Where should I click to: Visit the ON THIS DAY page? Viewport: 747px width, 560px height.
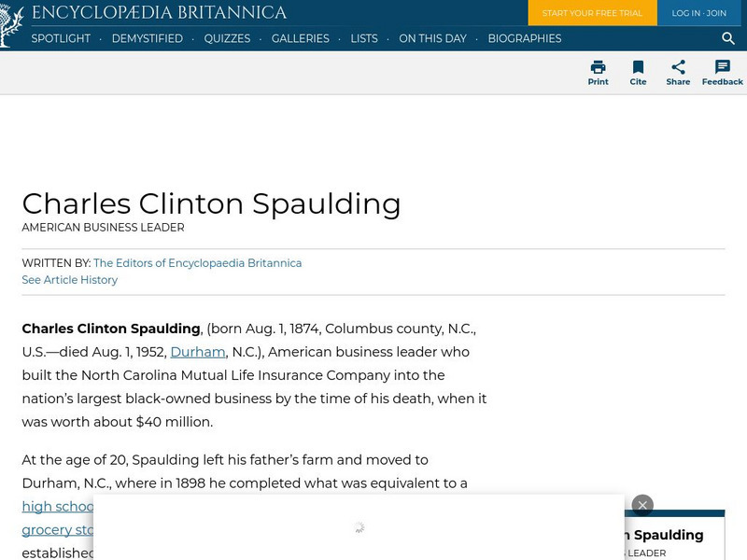coord(432,39)
